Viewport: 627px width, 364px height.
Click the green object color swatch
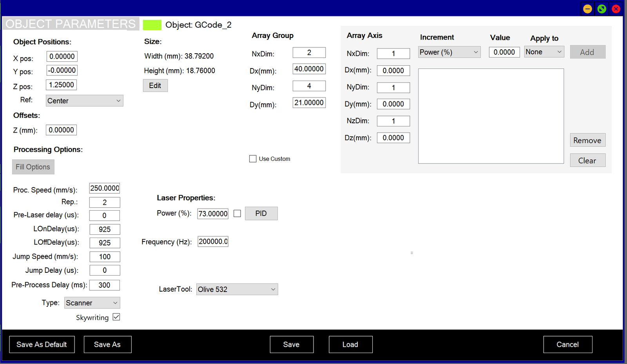pyautogui.click(x=152, y=25)
